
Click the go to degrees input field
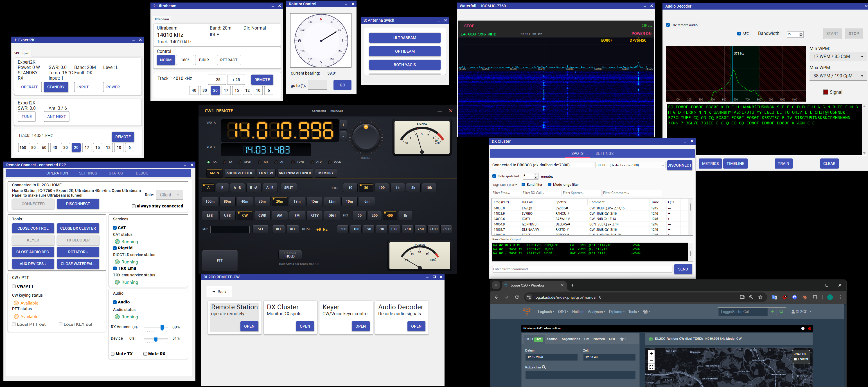[317, 85]
